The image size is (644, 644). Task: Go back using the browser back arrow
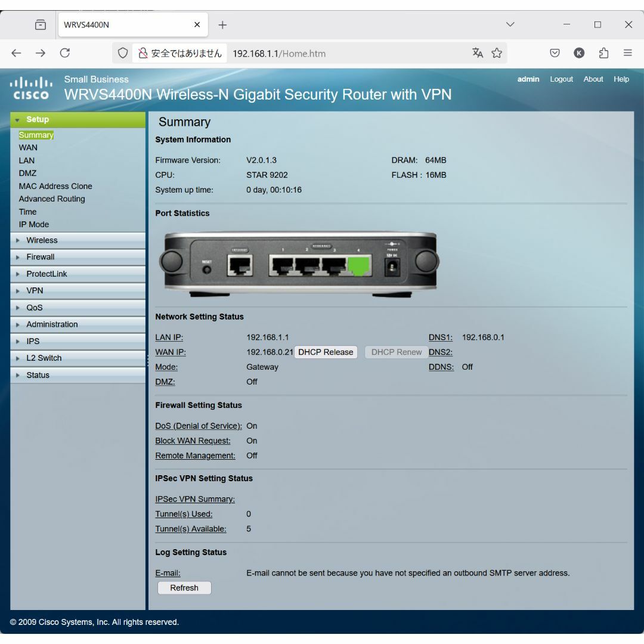coord(17,53)
